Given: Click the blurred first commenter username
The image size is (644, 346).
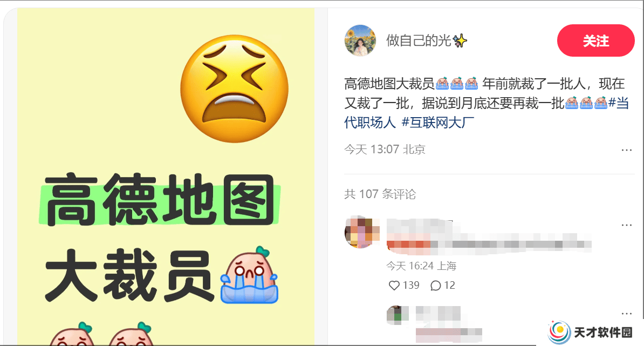Looking at the screenshot, I should pyautogui.click(x=419, y=226).
